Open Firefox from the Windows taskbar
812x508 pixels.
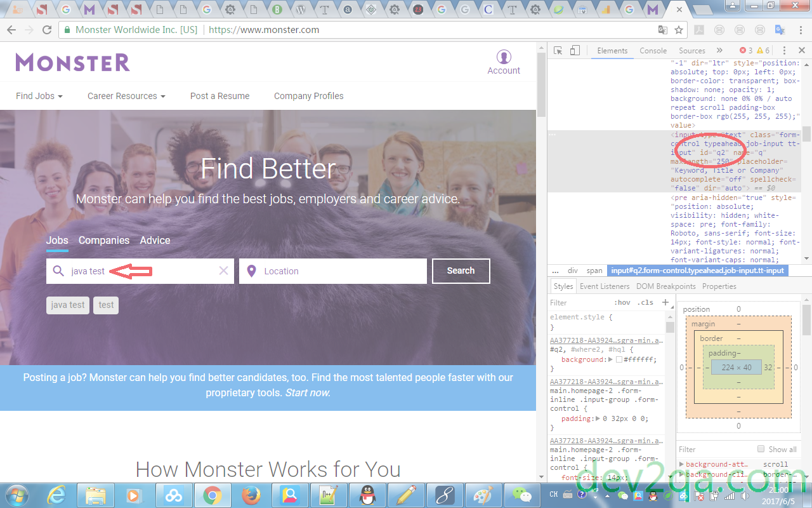pyautogui.click(x=251, y=495)
